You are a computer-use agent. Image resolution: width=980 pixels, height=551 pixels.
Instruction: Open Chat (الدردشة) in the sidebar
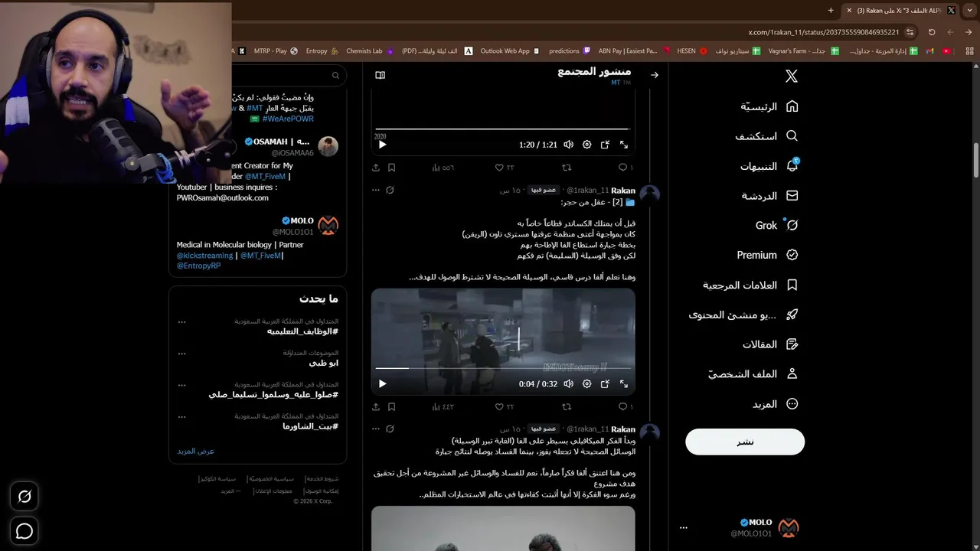769,196
